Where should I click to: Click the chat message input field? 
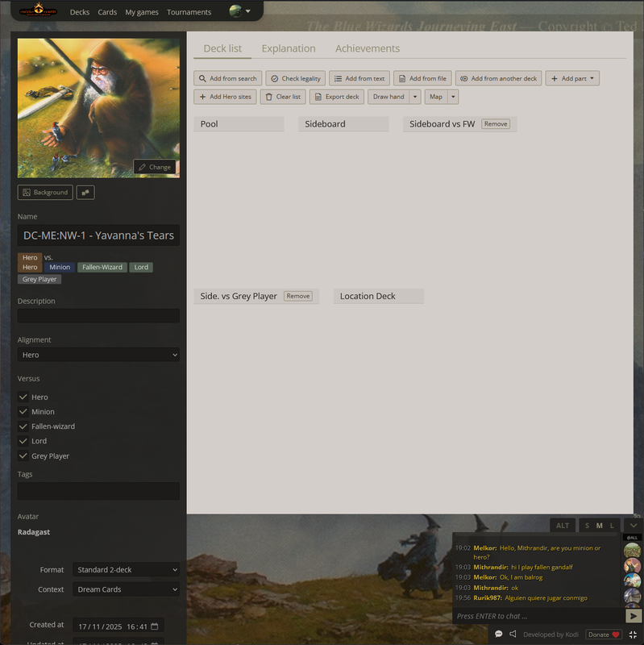tap(538, 616)
